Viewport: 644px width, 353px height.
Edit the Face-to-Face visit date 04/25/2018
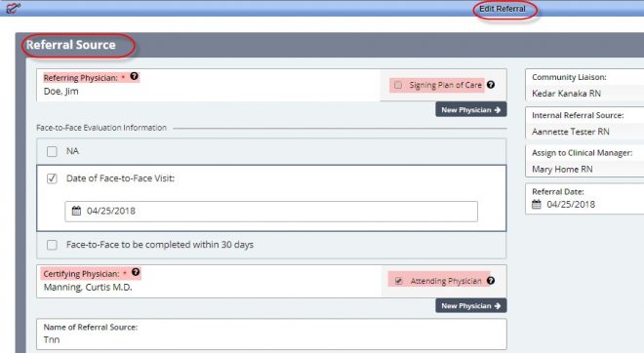pos(271,212)
